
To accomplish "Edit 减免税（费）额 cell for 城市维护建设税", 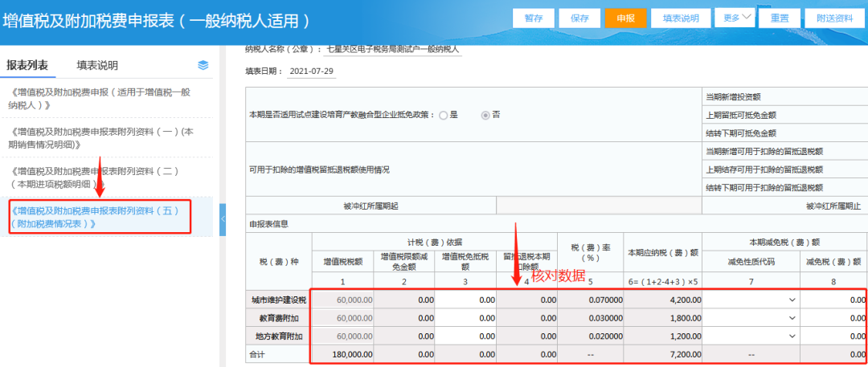I will [x=833, y=300].
